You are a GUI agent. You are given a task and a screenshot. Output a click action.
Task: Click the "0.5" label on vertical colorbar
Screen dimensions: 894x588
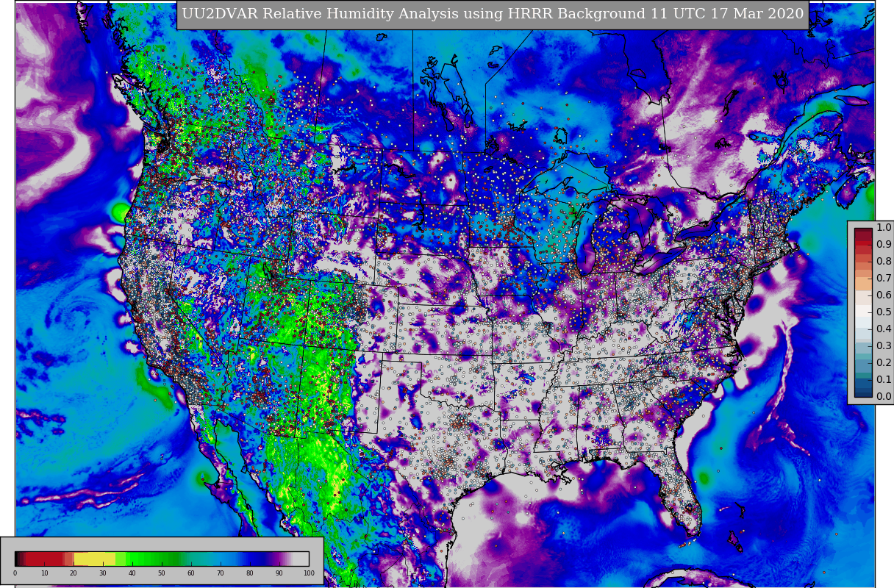tap(884, 312)
